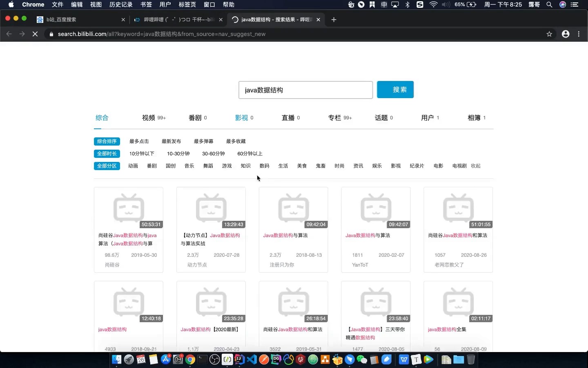Filter category to 纪录片

417,166
